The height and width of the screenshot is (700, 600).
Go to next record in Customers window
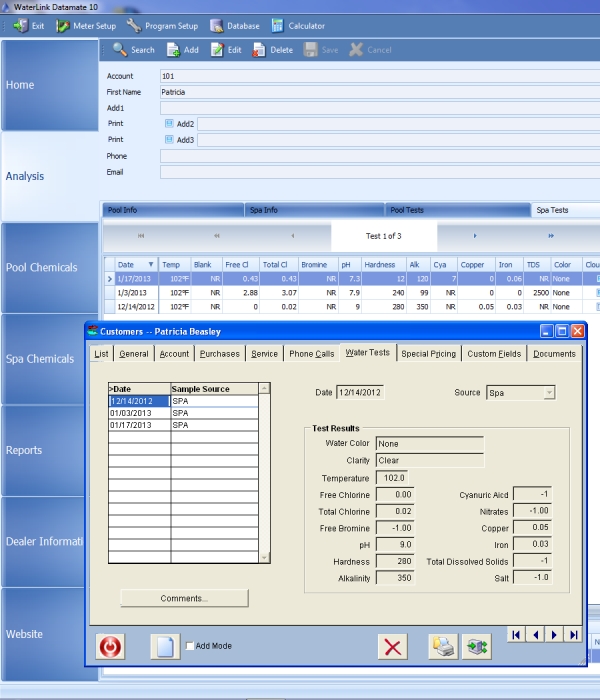(x=554, y=634)
